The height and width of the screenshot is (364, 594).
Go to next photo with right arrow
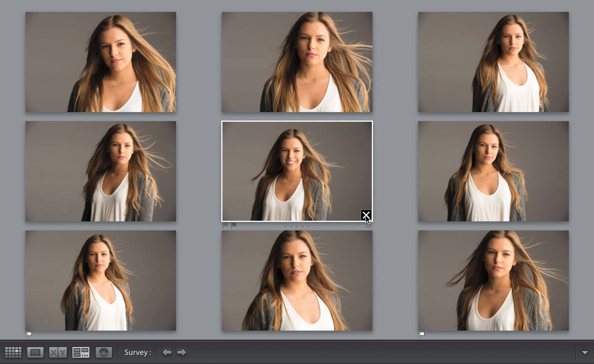pos(182,352)
